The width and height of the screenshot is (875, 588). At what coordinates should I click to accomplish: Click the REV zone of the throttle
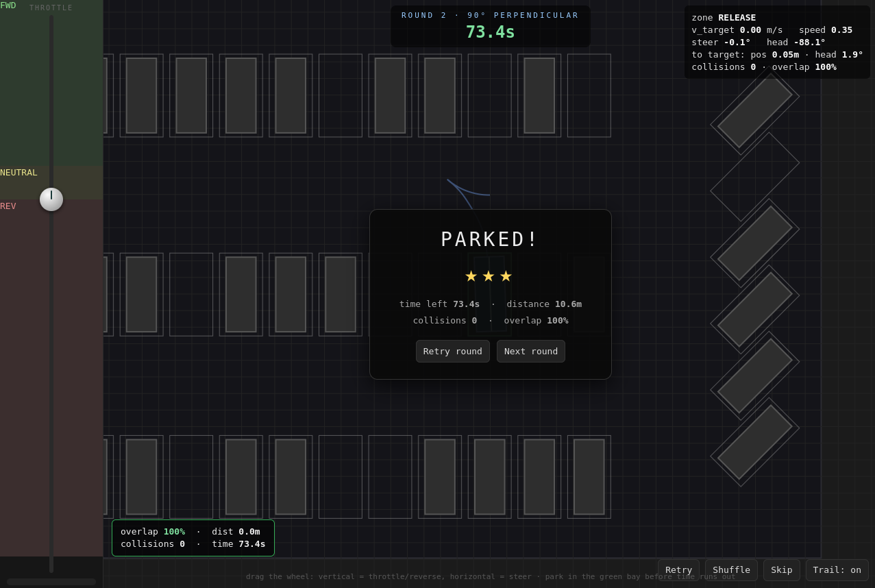click(x=51, y=378)
